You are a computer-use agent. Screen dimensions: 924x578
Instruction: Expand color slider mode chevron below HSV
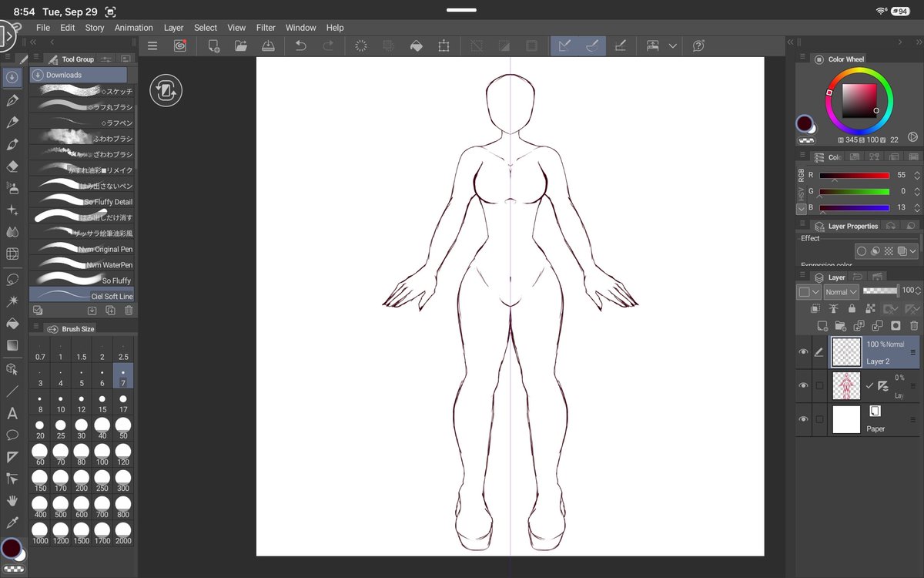[802, 208]
